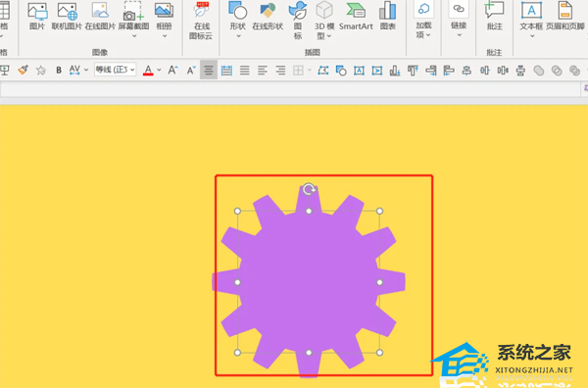This screenshot has height=388, width=588.
Task: Click the 屏幕截图 screenshot button
Action: click(x=133, y=21)
